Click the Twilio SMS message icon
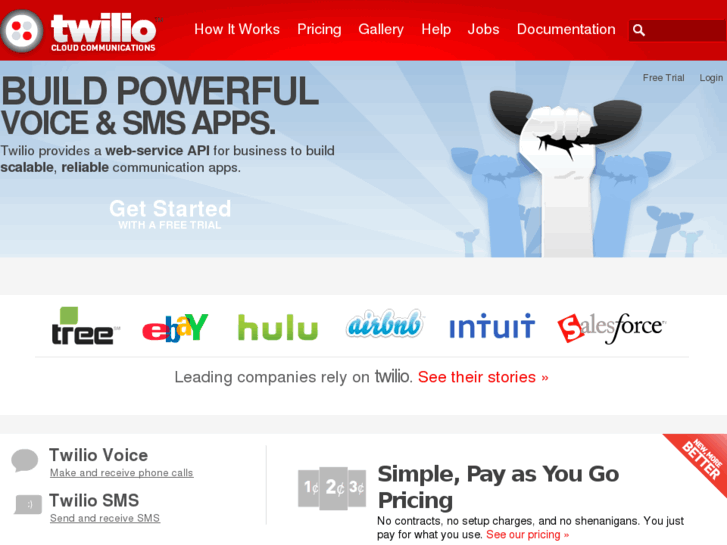 click(x=28, y=504)
